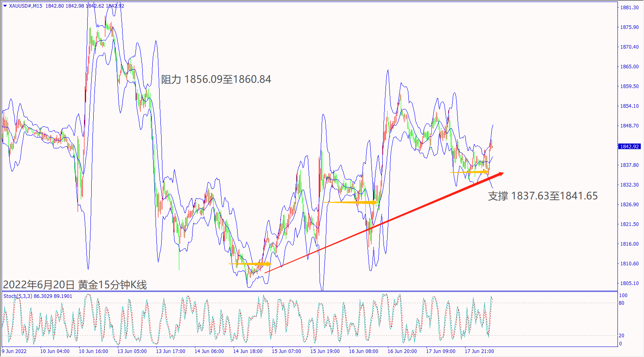Click the 100 level on the Stochastic scale
The image size is (644, 357).
coord(623,295)
